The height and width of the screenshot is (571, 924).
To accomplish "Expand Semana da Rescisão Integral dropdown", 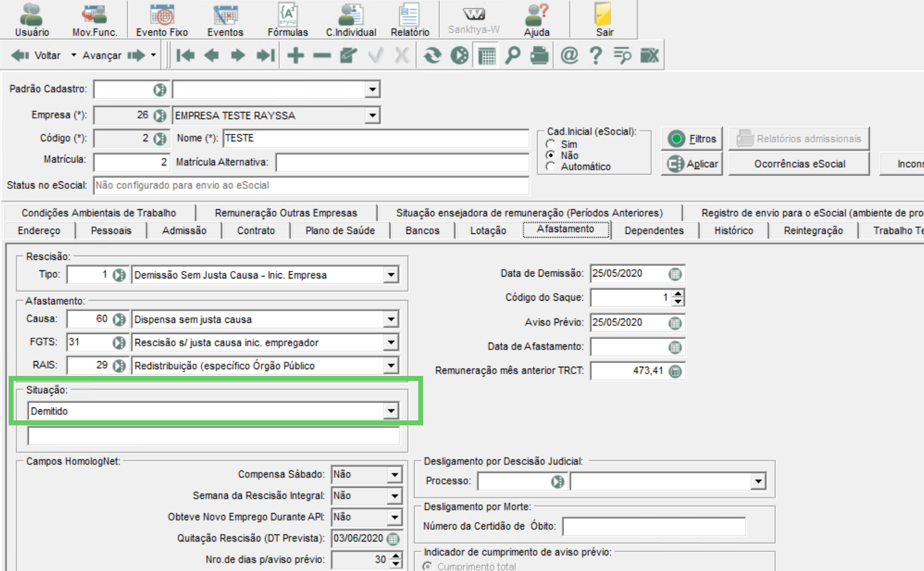I will [395, 496].
